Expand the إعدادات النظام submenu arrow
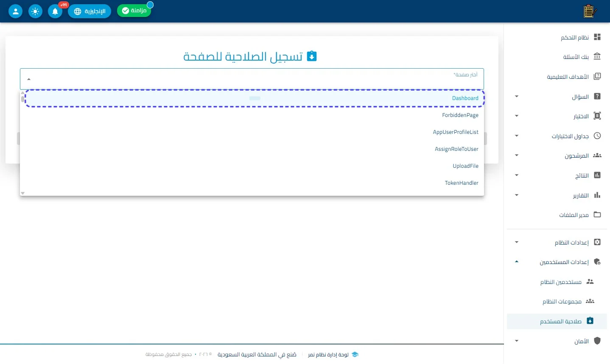The image size is (610, 364). (517, 242)
